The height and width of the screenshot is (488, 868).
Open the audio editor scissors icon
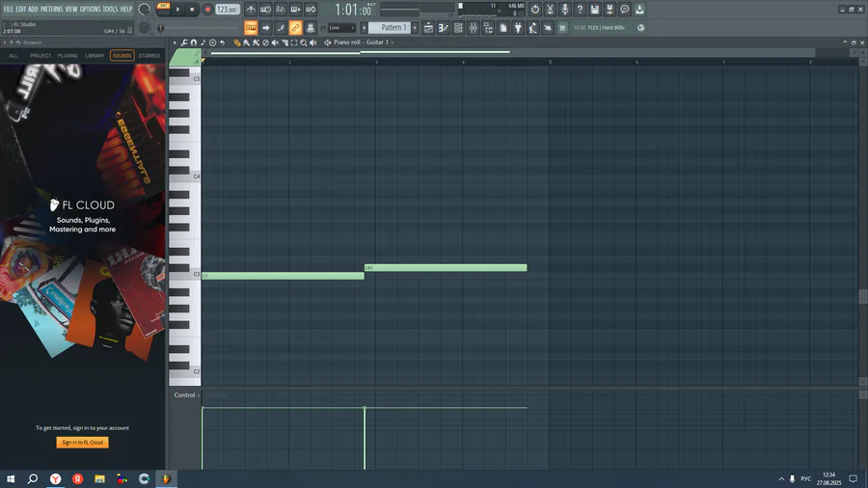(550, 10)
